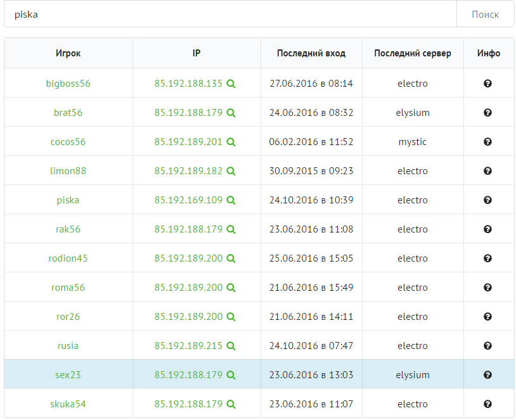Focus the search field containing piska

(230, 14)
